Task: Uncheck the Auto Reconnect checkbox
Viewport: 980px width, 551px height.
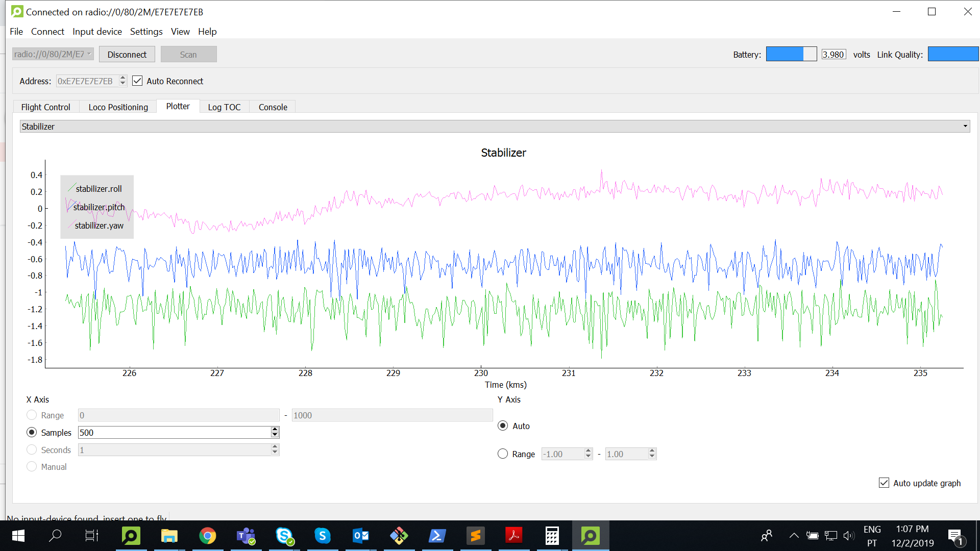Action: pyautogui.click(x=137, y=81)
